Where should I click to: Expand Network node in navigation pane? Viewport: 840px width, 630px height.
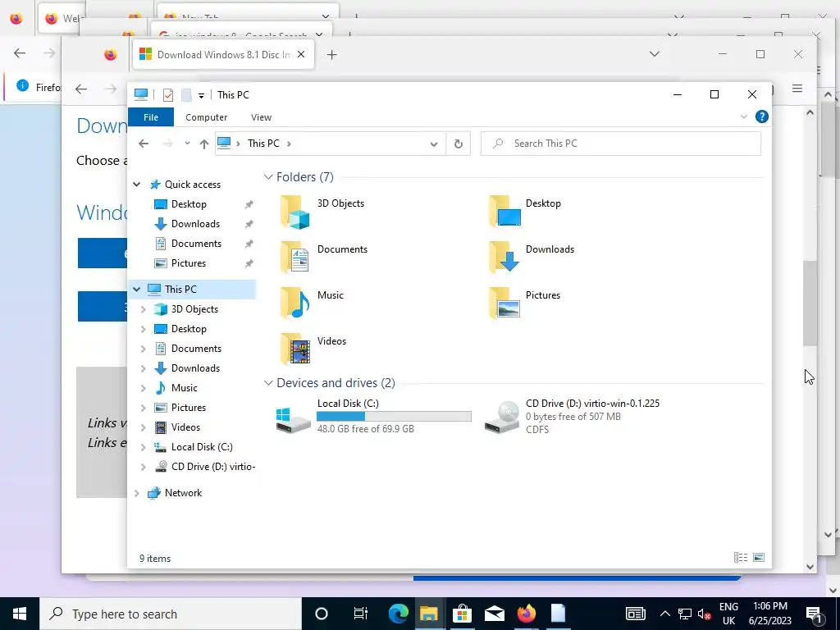(x=137, y=493)
